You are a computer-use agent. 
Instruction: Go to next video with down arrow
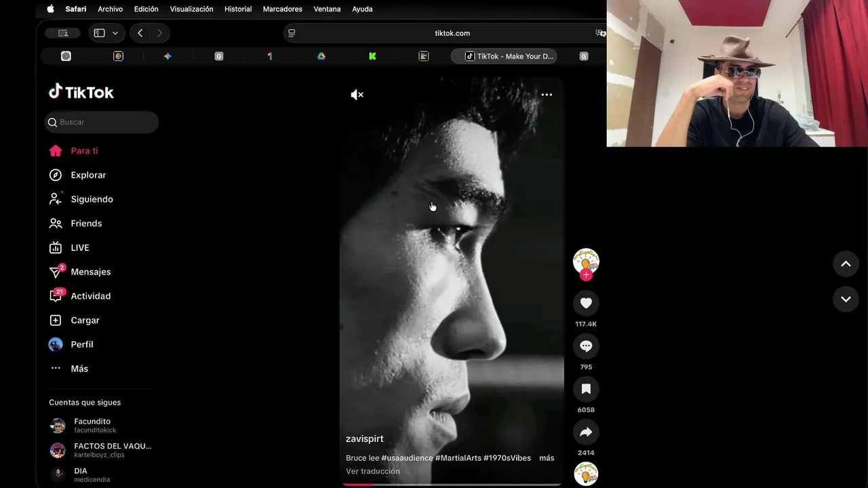click(x=846, y=299)
